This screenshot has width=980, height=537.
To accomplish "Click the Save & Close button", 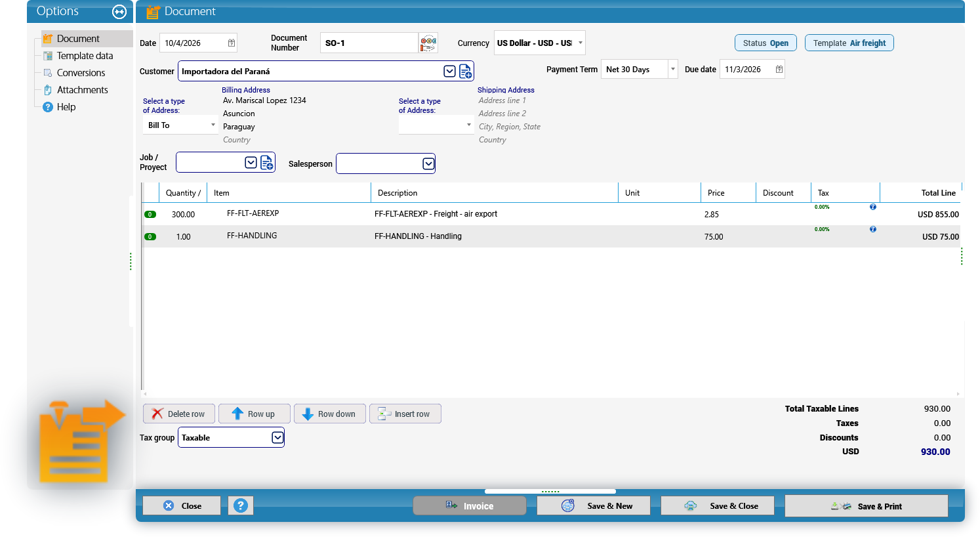I will [x=718, y=505].
